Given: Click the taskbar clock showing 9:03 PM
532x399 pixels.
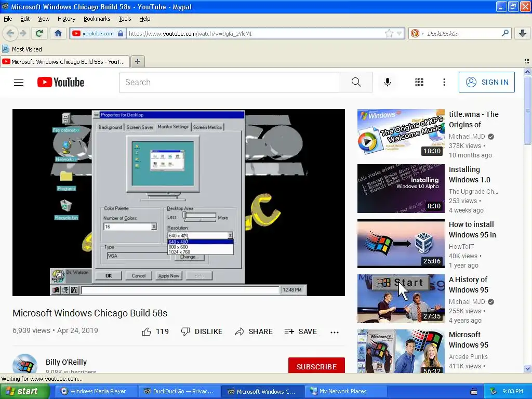Looking at the screenshot, I should [513, 392].
